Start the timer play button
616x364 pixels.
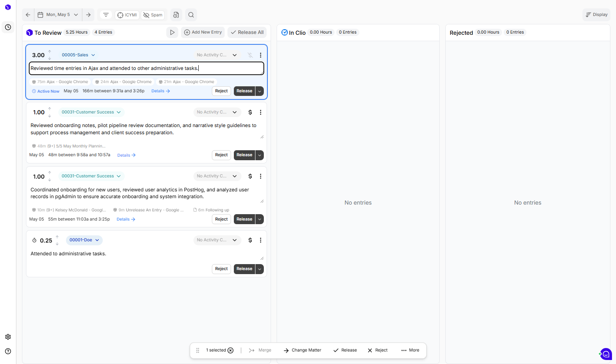click(172, 32)
